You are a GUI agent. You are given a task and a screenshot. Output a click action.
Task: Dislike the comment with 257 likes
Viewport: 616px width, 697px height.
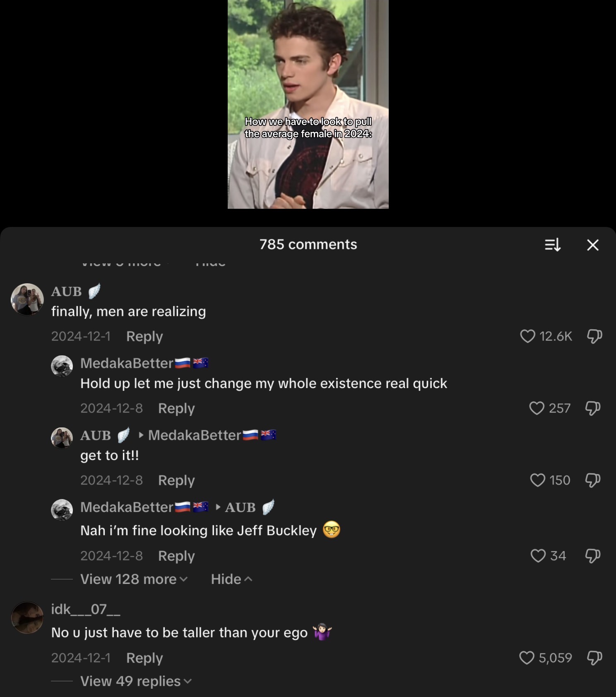point(593,408)
